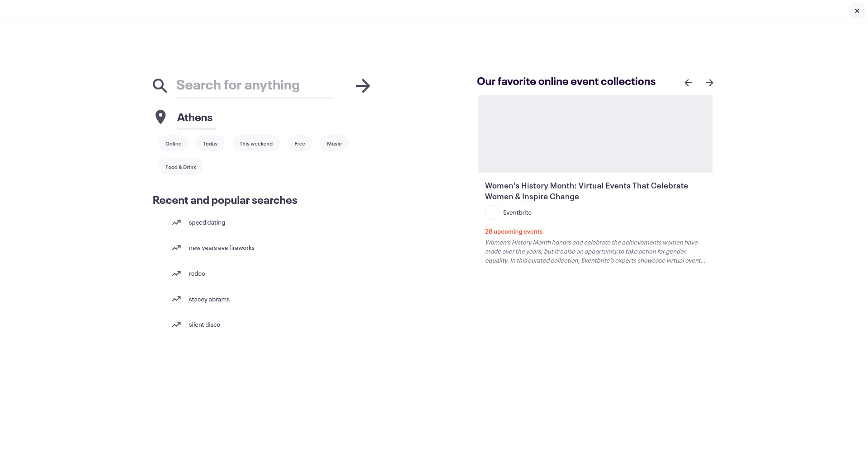Image resolution: width=868 pixels, height=470 pixels.
Task: Toggle the Online filter chip
Action: pos(173,144)
